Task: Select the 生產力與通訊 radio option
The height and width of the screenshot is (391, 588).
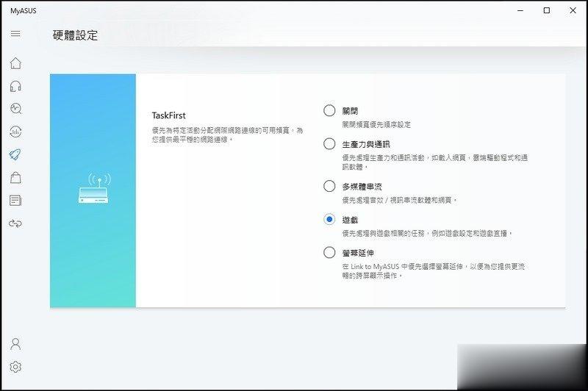Action: [329, 144]
